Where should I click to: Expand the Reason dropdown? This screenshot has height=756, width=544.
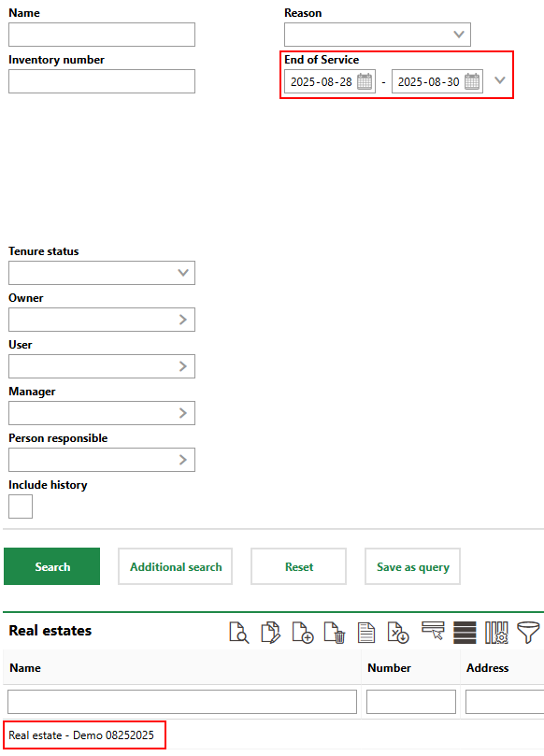(459, 35)
